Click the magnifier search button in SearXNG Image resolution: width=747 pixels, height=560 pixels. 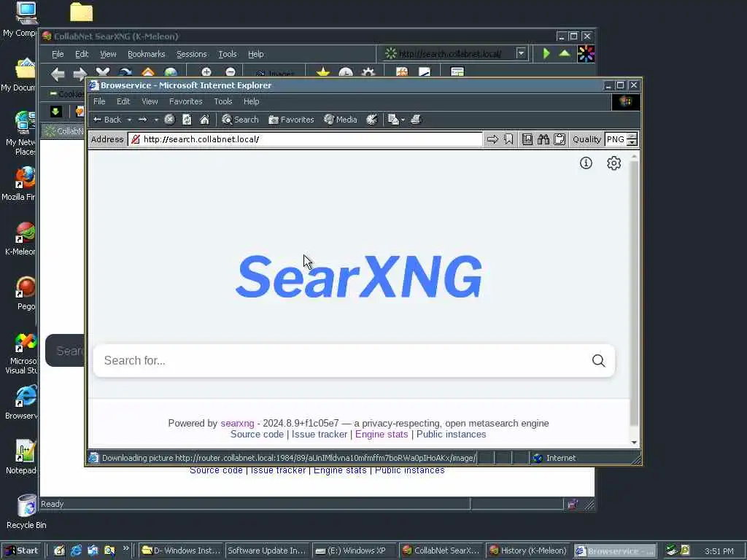coord(599,360)
